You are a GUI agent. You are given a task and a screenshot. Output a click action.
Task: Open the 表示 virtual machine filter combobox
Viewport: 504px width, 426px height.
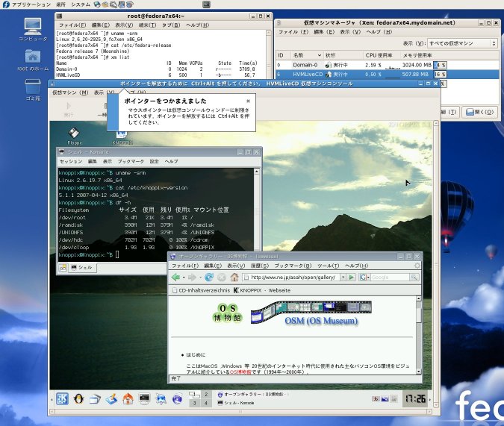(462, 43)
